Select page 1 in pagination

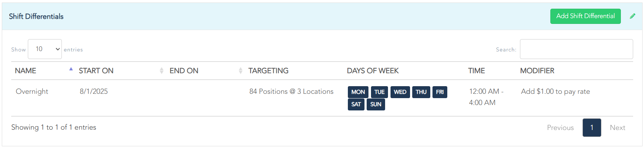(x=592, y=127)
